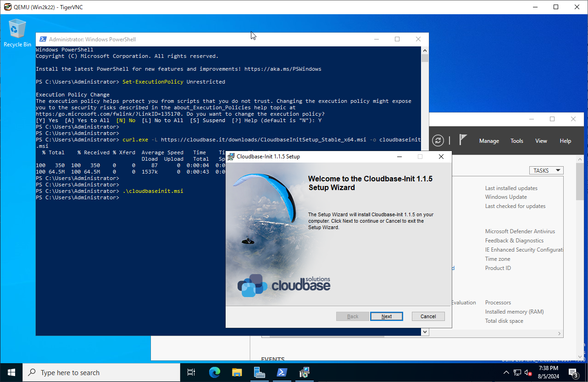
Task: Click the Cloudbase-Init Setup title bar icon
Action: tap(231, 157)
